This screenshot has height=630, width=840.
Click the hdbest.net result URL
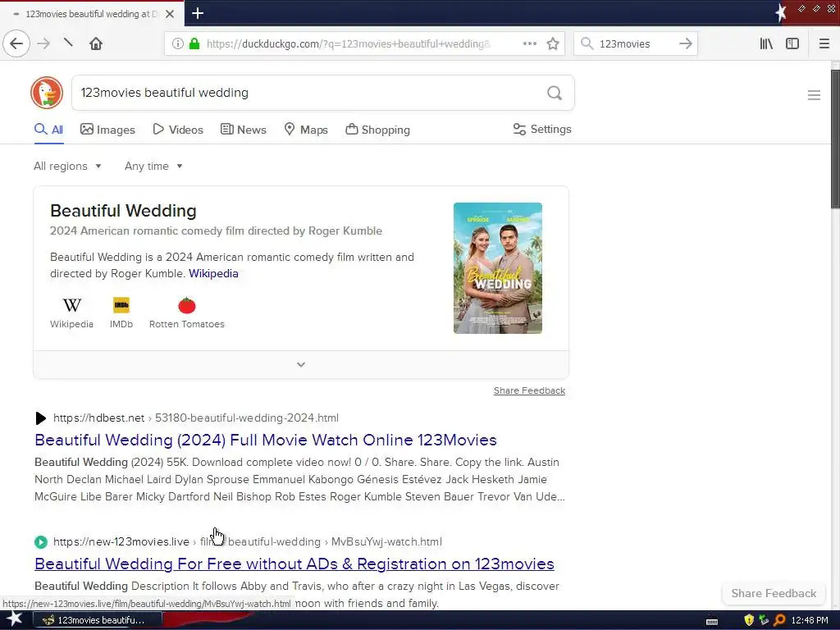coord(196,418)
